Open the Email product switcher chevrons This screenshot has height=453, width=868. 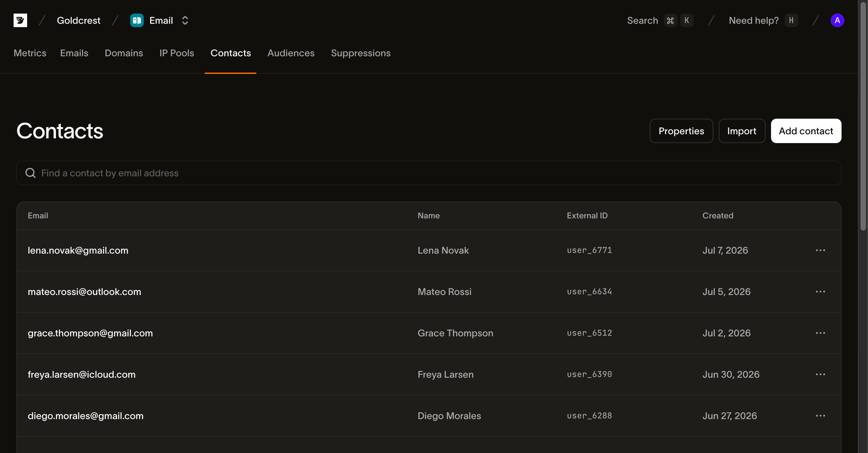[185, 20]
